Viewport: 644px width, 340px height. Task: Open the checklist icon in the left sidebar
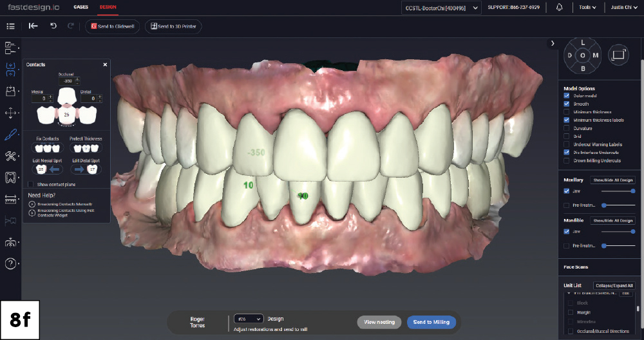pyautogui.click(x=10, y=48)
